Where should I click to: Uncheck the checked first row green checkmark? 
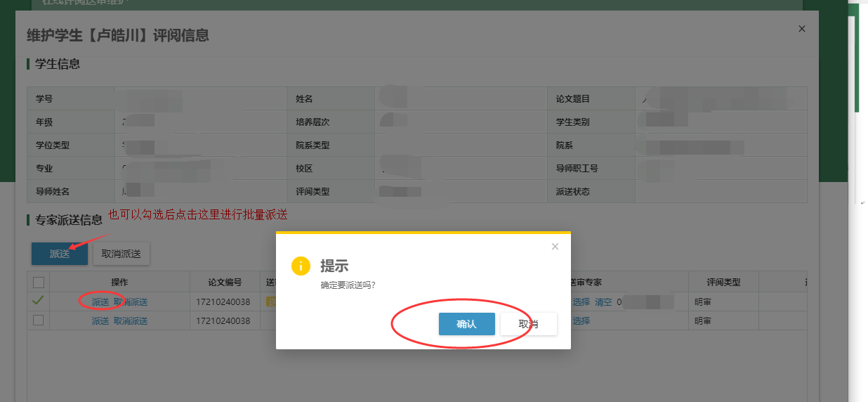click(39, 301)
